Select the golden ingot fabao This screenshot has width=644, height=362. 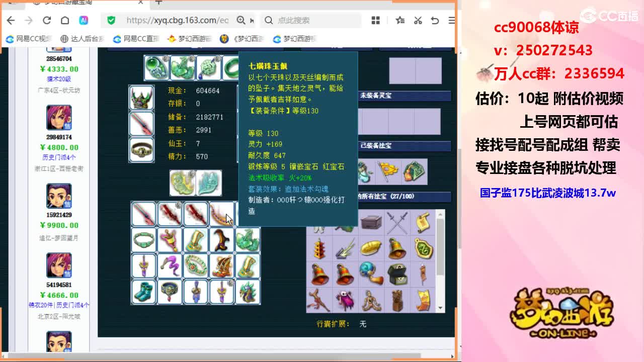372,248
